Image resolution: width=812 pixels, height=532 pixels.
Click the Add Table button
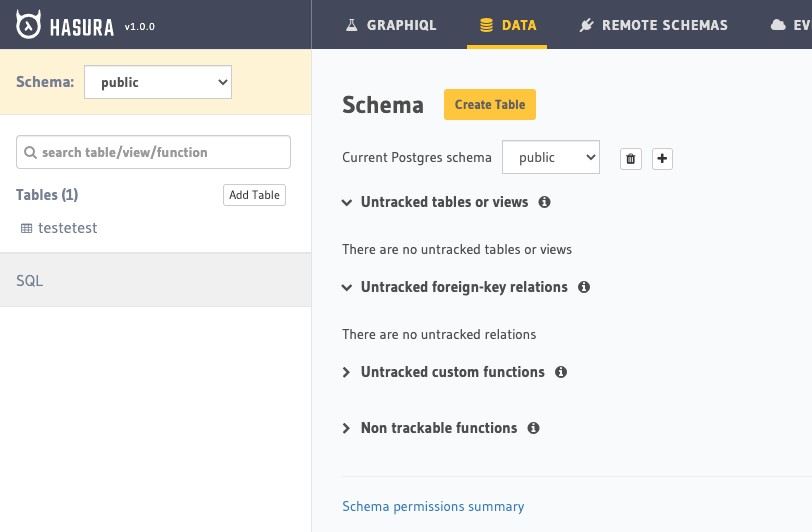[x=254, y=195]
